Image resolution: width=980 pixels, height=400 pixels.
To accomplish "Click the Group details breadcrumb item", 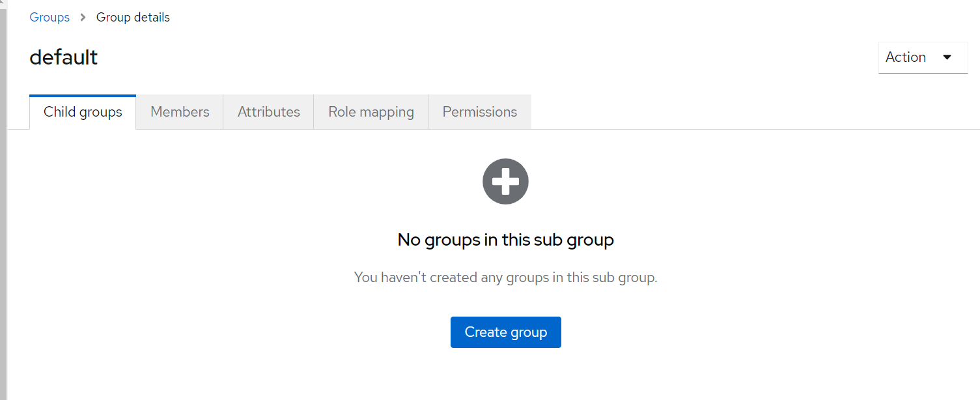I will pos(133,18).
